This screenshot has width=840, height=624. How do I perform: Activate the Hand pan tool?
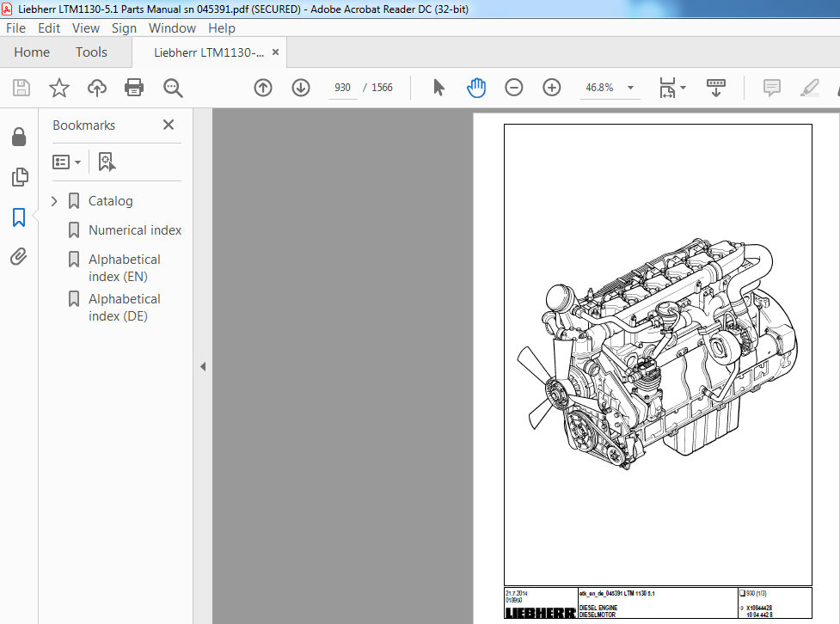[475, 88]
